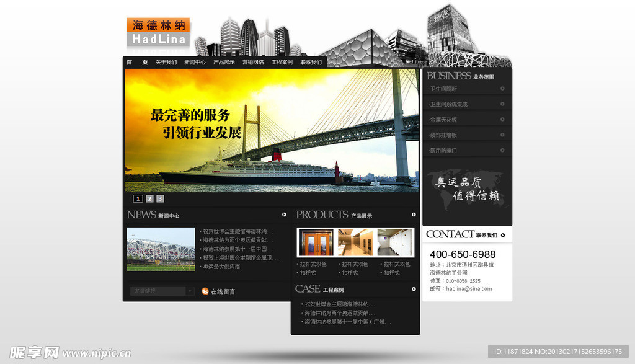This screenshot has height=364, width=635.
Task: Switch banner to slide 1
Action: coord(138,198)
